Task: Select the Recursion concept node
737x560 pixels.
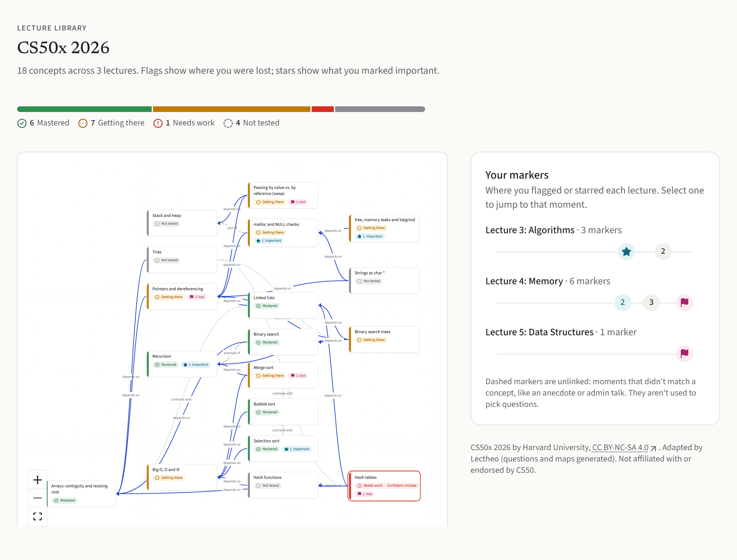Action: click(182, 364)
